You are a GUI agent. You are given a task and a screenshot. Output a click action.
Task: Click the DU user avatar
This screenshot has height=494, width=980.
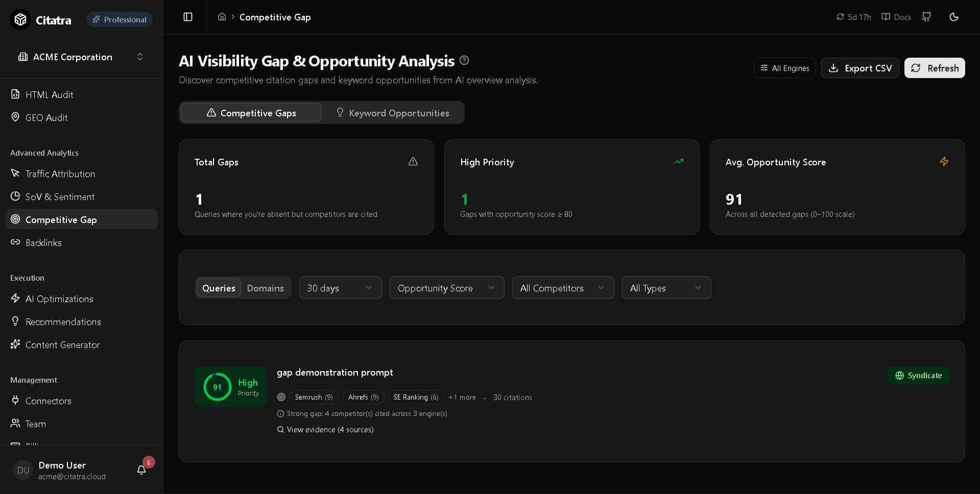(23, 470)
